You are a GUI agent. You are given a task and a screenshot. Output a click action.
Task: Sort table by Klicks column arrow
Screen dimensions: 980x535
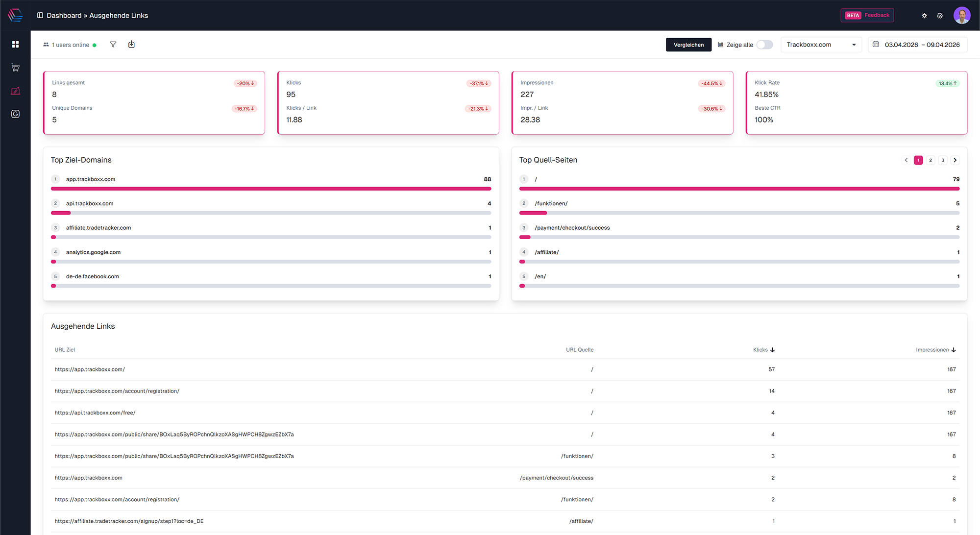click(772, 350)
